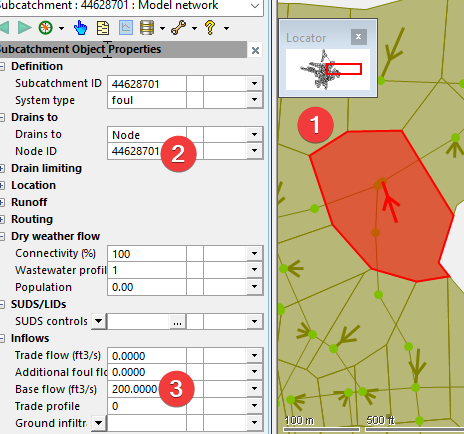Collapse the Drains to section
Viewport: 464px width, 434px height.
tap(2, 117)
